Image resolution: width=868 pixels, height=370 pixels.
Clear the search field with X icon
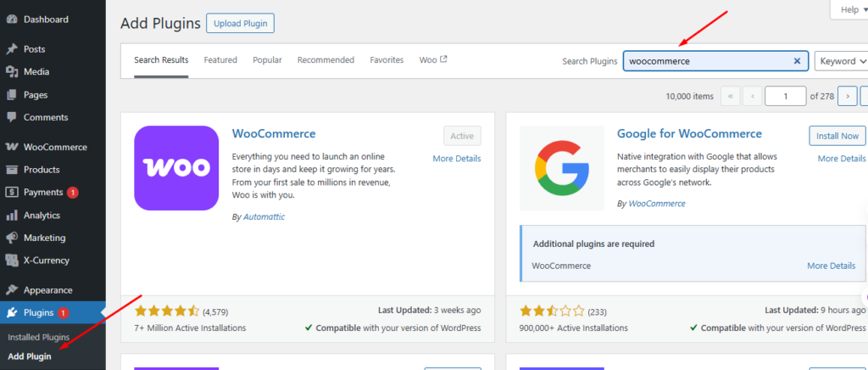pyautogui.click(x=797, y=61)
